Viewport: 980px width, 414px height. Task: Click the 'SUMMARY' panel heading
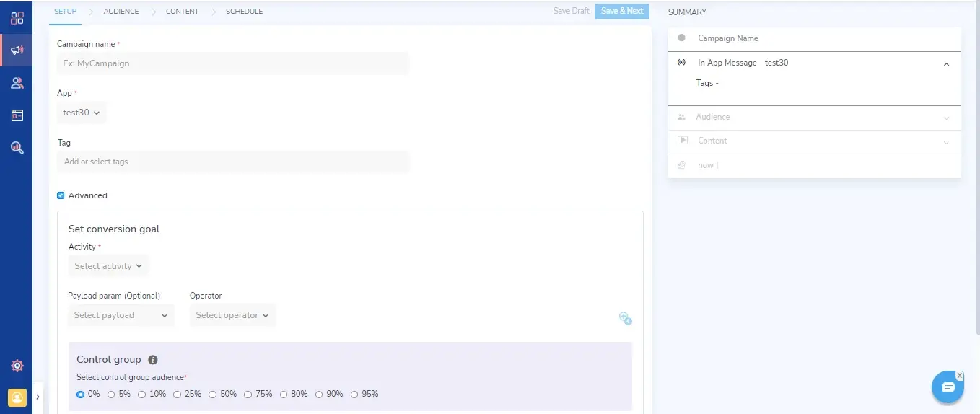click(x=687, y=12)
